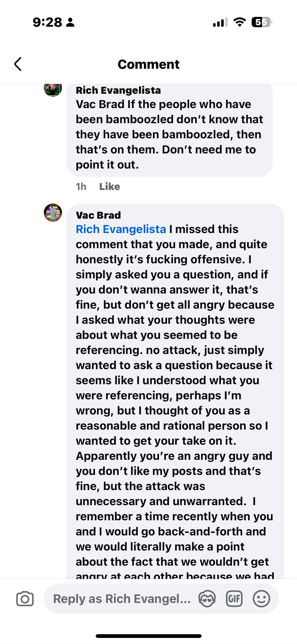Open the camera to attach a photo
The image size is (297, 644).
pos(25,599)
